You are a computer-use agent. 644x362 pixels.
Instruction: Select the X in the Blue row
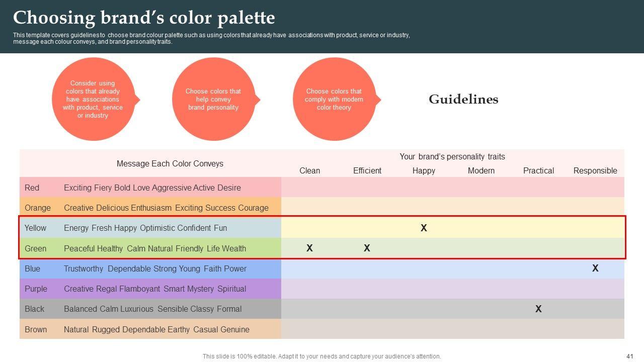coord(595,268)
